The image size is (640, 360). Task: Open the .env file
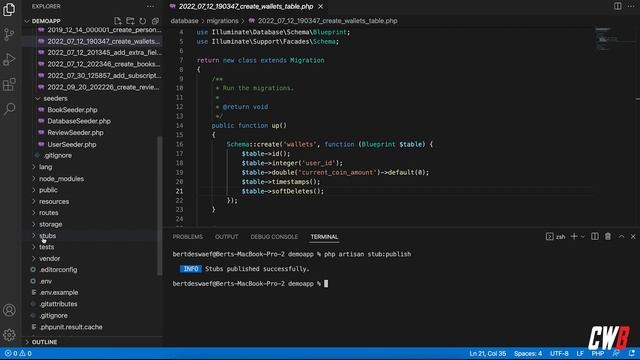point(46,281)
